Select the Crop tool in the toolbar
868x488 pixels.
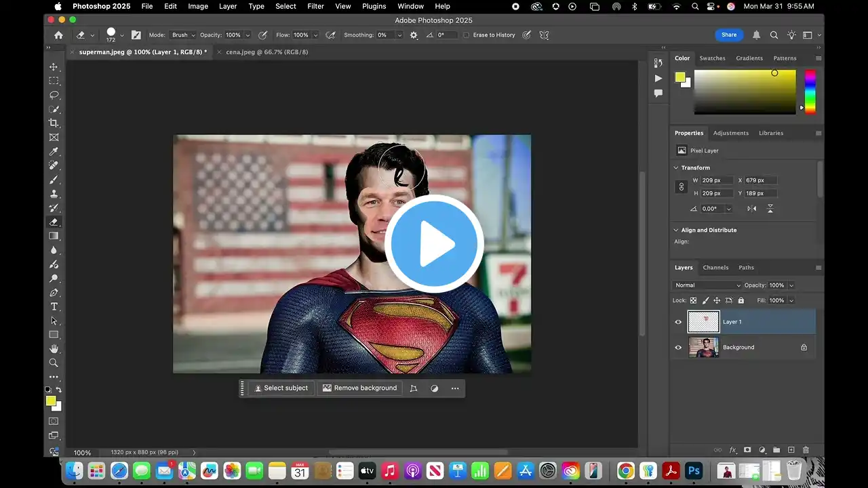[x=54, y=123]
